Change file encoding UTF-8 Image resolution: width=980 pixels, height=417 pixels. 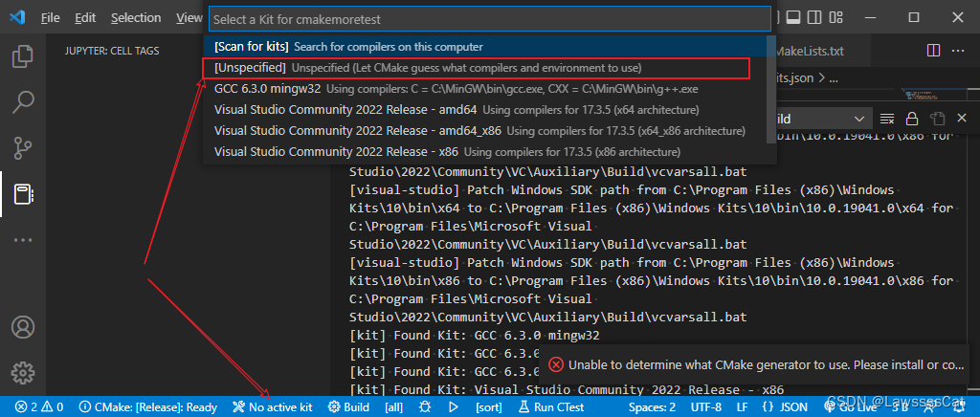click(x=705, y=407)
